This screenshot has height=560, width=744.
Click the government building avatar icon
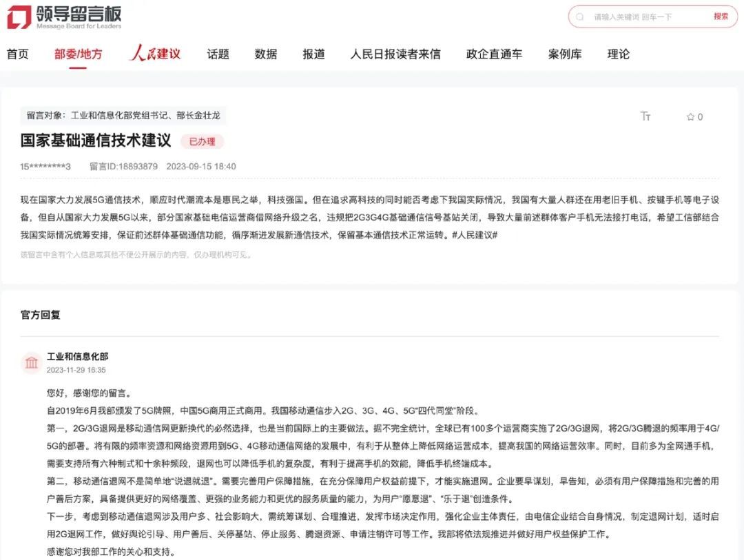(30, 362)
